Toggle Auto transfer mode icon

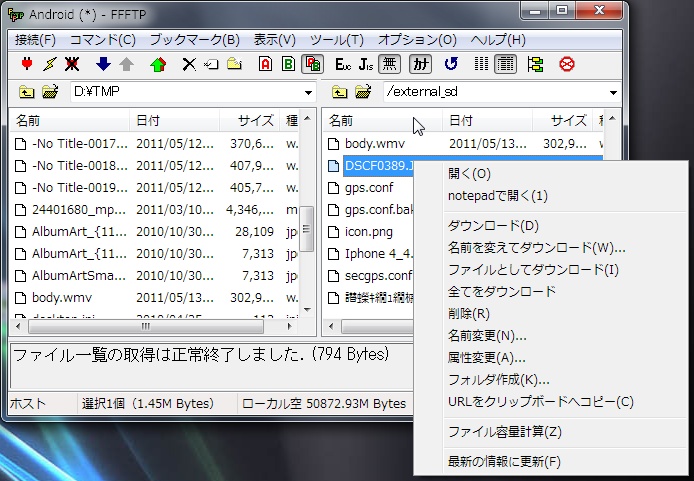coord(312,64)
